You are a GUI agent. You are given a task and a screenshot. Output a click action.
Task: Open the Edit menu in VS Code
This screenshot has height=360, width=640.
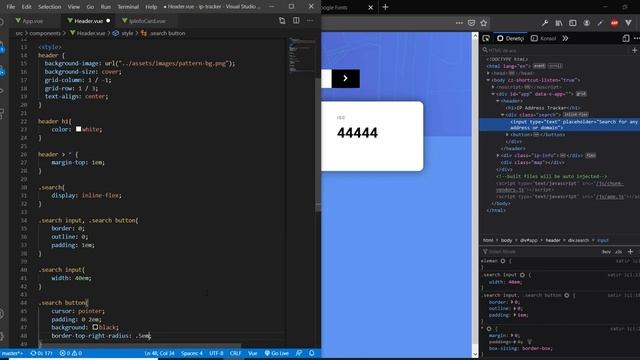[x=27, y=7]
